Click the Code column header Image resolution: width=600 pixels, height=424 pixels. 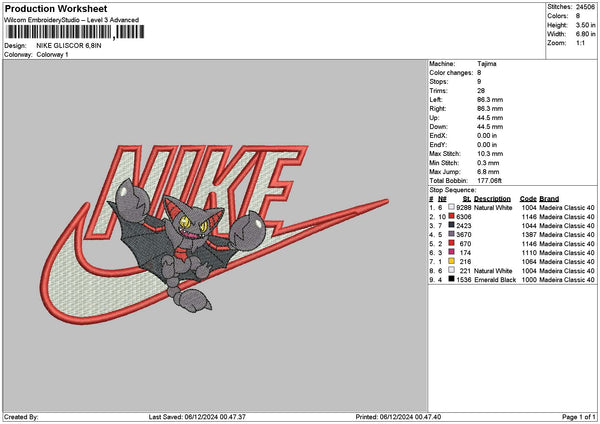point(528,199)
